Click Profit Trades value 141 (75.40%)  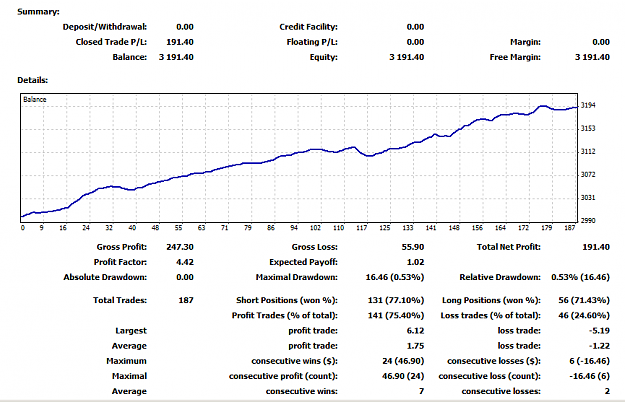point(396,315)
